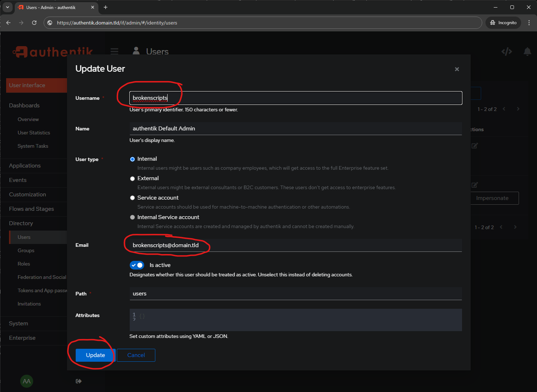This screenshot has height=392, width=537.
Task: Go to previous page bottom pagination
Action: coord(501,227)
